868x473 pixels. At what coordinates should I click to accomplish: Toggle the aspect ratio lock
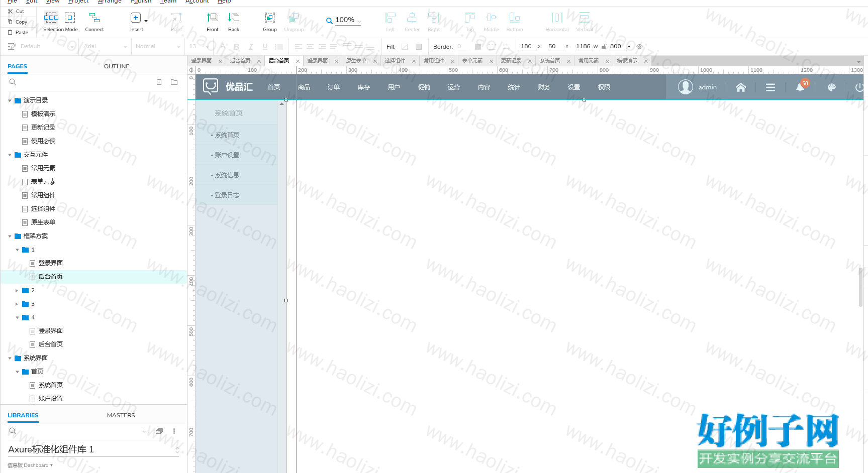point(604,47)
